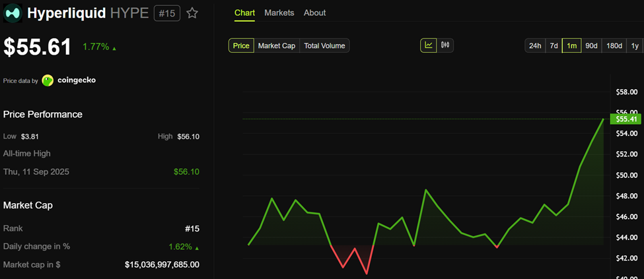Viewport: 644px width, 279px height.
Task: Click the 1.62% daily change value
Action: 180,247
